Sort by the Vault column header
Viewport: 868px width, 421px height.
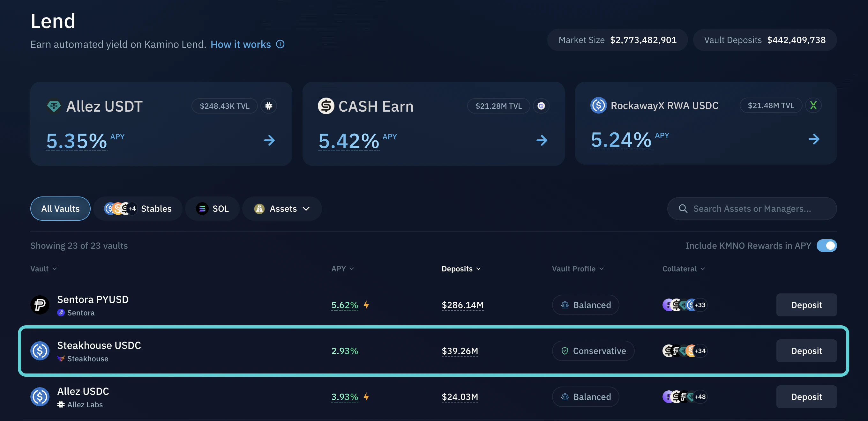[x=43, y=269]
